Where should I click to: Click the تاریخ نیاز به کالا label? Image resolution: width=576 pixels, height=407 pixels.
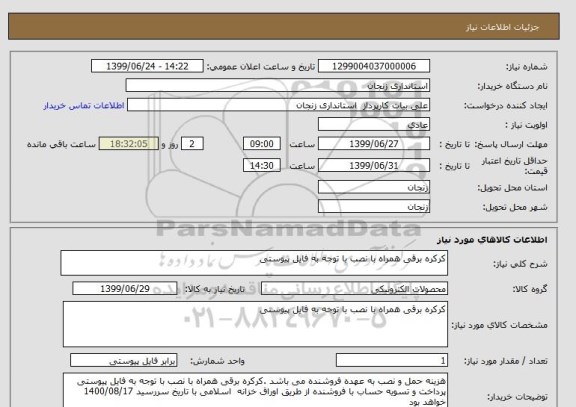(x=214, y=289)
